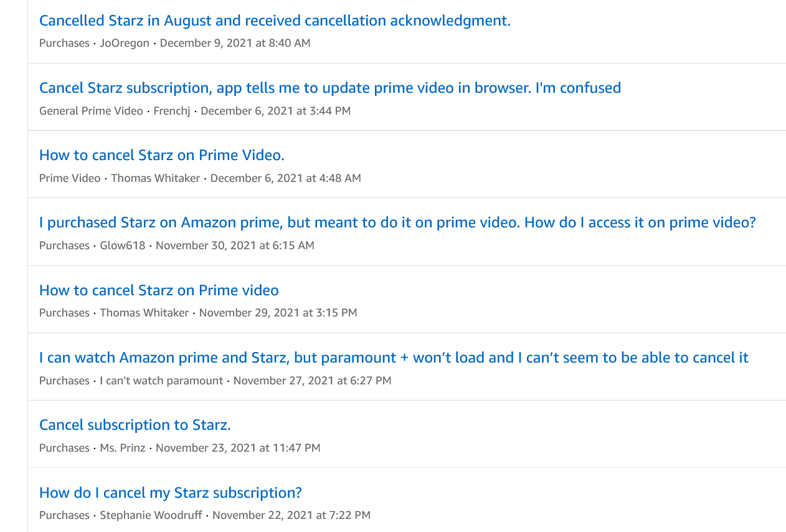Click the "General Prime Video" category label

(x=91, y=111)
